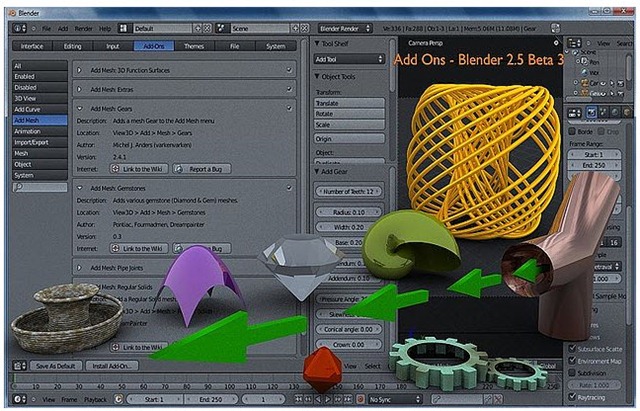Jump to previous keyframe in timeline

[x=309, y=399]
